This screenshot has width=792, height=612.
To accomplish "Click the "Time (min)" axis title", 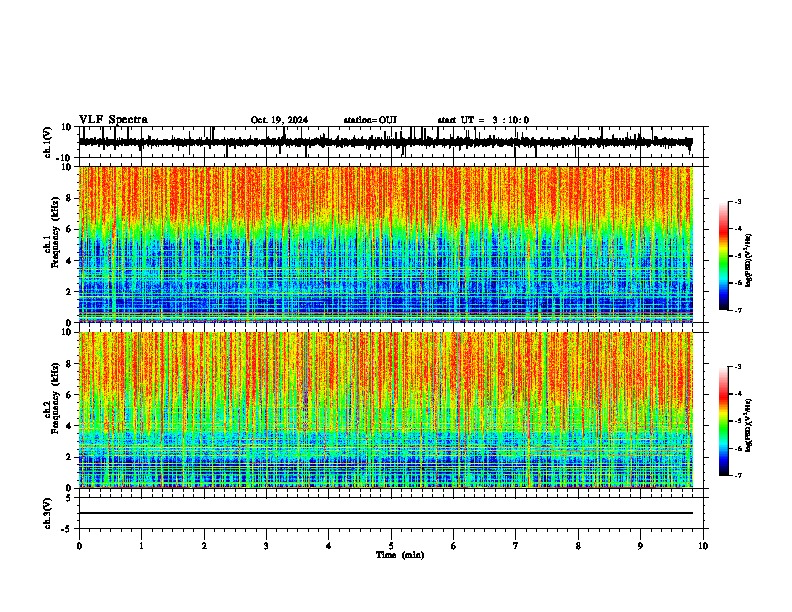I will pos(400,555).
